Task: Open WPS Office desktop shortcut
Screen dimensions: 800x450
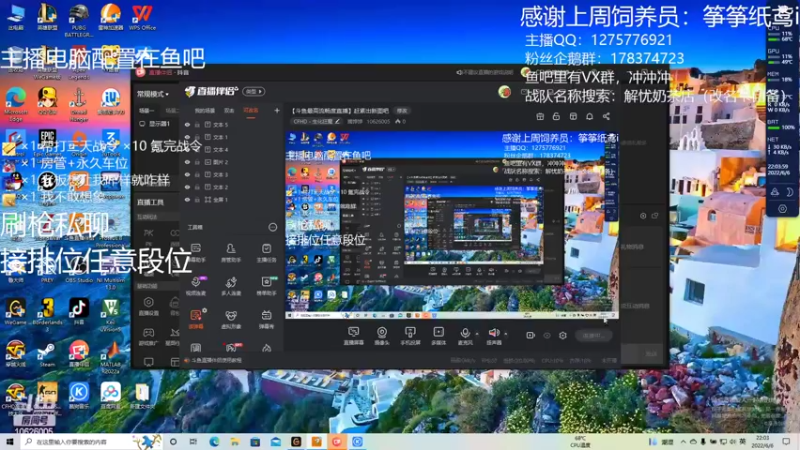Action: [142, 17]
